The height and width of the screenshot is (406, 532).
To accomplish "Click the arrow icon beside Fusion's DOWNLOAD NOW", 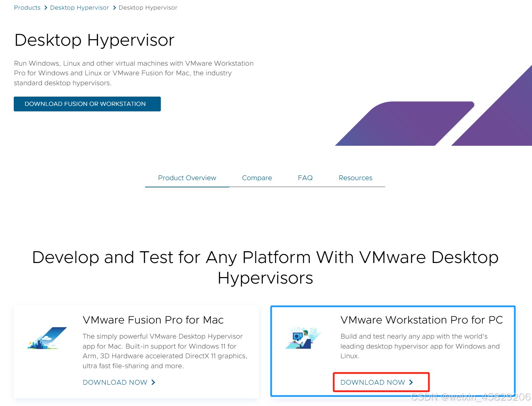I will [x=153, y=382].
